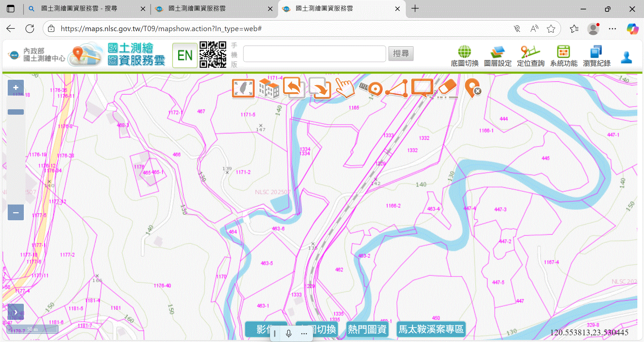Image resolution: width=644 pixels, height=342 pixels.
Task: Open 底圖切換 basemap switcher
Action: point(465,56)
